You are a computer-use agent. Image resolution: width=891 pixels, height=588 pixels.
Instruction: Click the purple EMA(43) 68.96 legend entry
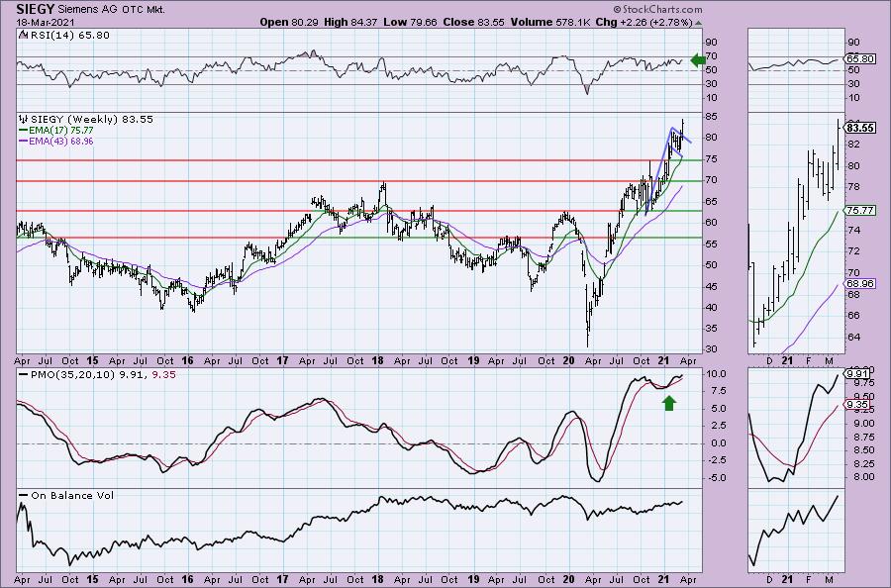click(x=55, y=141)
